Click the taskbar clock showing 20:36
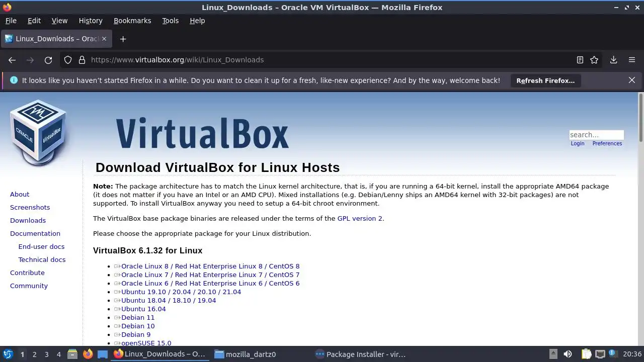644x362 pixels. click(632, 354)
